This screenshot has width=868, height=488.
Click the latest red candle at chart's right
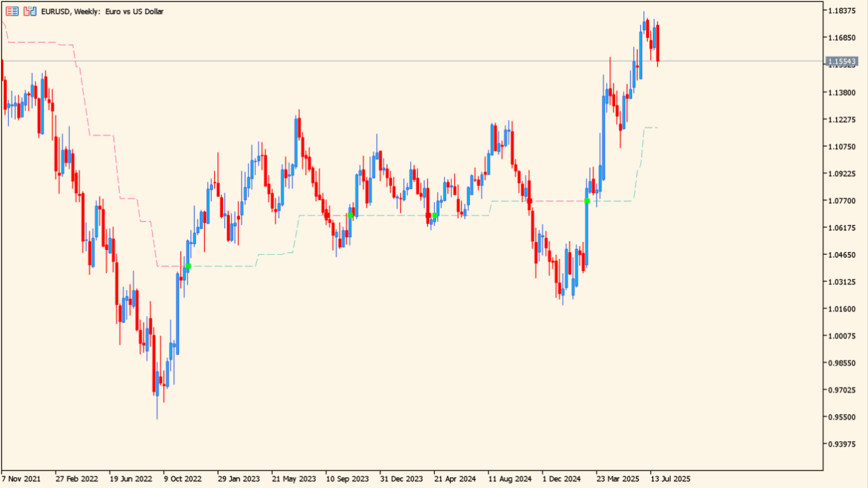[x=658, y=42]
